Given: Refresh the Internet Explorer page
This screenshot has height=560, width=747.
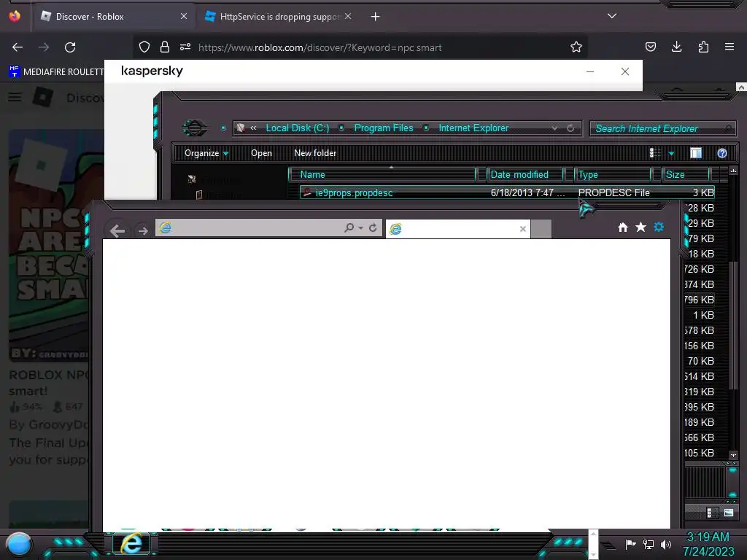Looking at the screenshot, I should tap(373, 228).
